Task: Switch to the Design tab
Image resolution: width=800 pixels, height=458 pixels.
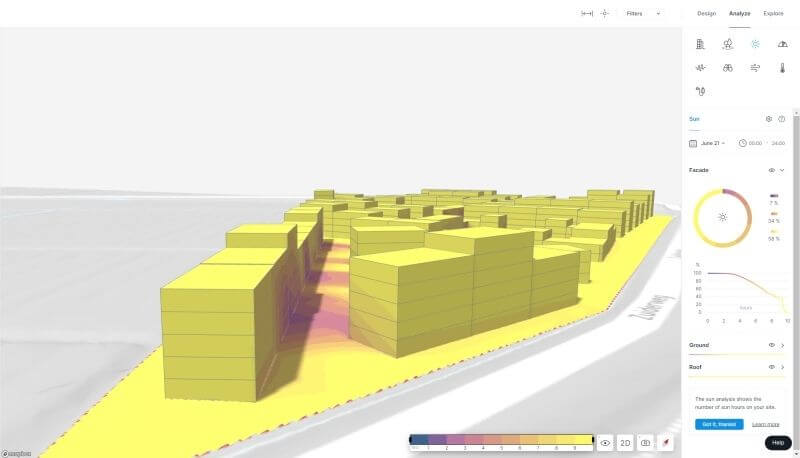Action: coord(706,13)
